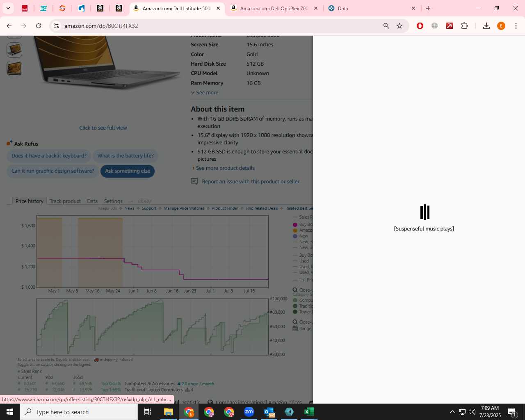Open the Extensions puzzle piece menu
525x420 pixels.
(464, 26)
